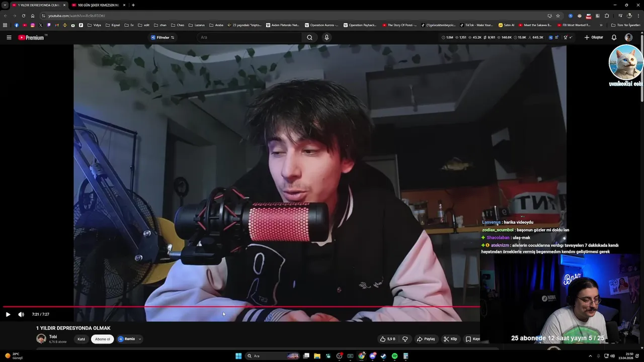The width and height of the screenshot is (644, 362).
Task: Open the Kişisel bookmarks folder
Action: point(113,25)
